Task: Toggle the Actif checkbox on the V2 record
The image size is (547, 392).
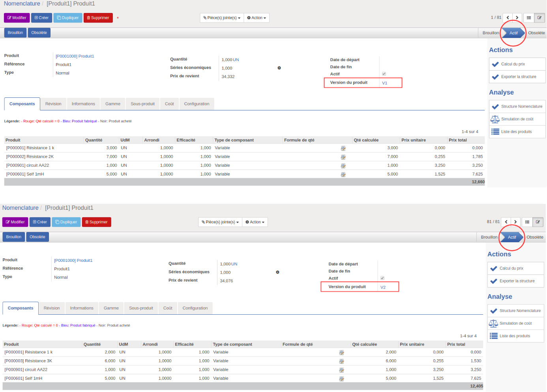Action: (x=382, y=278)
